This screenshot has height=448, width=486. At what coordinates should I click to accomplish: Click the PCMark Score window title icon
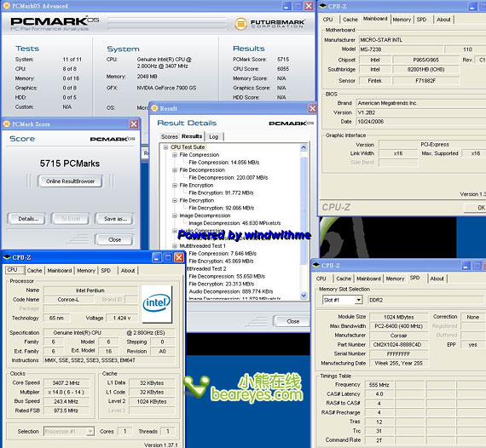7,123
